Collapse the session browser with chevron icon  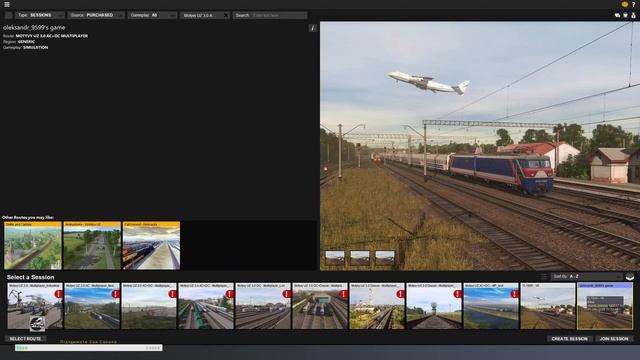click(x=630, y=277)
